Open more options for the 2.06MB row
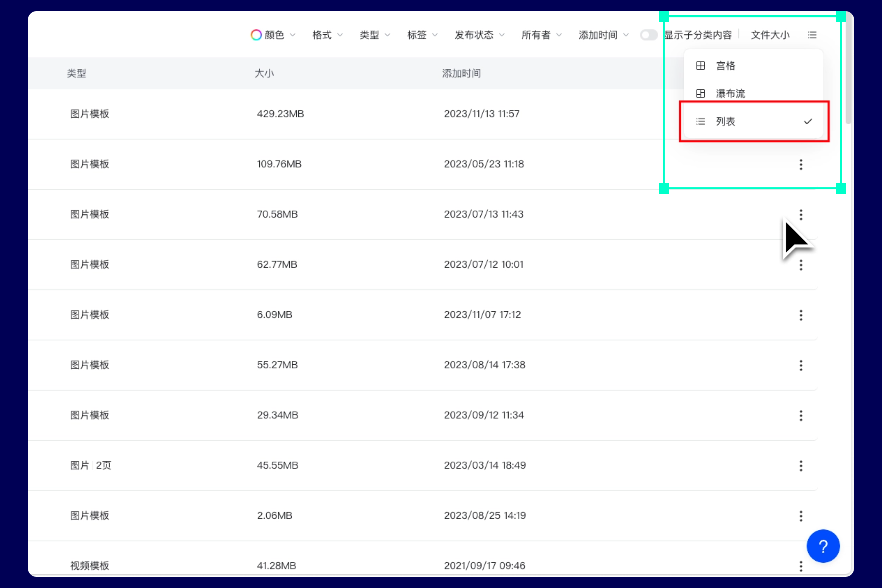 click(x=801, y=516)
